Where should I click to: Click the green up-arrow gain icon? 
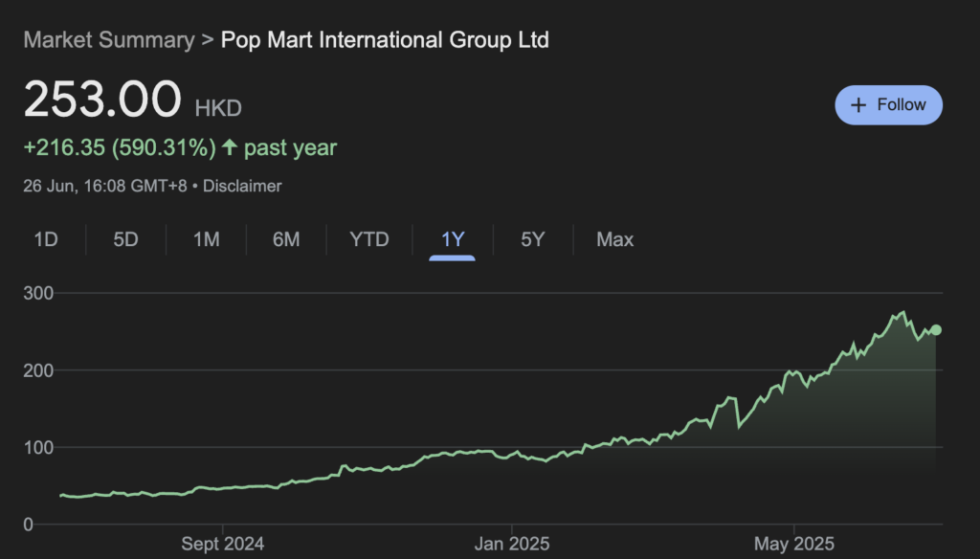tap(230, 148)
